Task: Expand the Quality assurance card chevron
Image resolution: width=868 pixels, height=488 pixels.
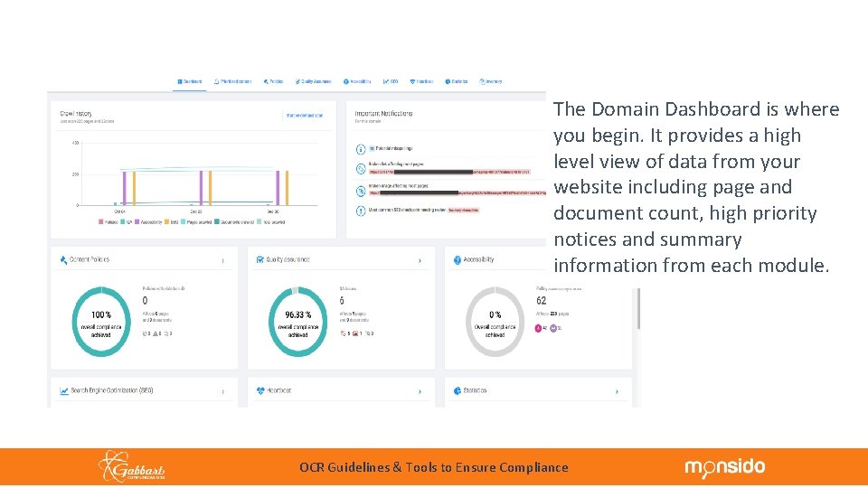Action: 420,260
